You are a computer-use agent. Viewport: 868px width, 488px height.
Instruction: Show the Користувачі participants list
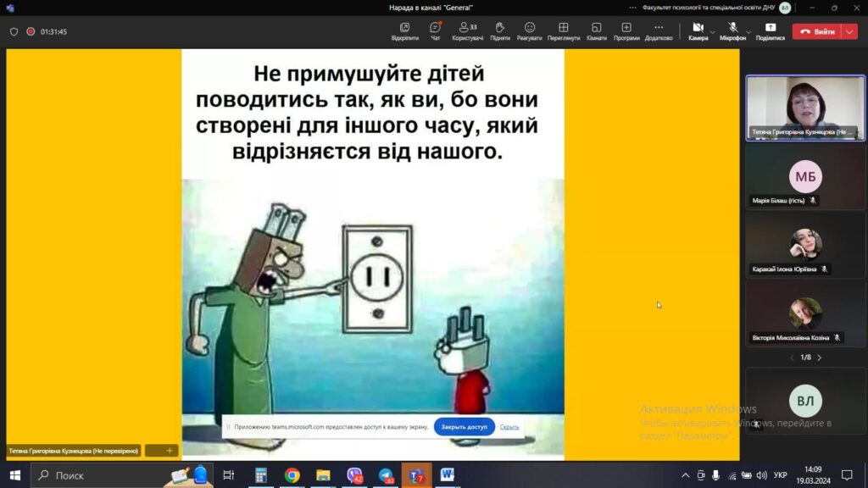[467, 31]
